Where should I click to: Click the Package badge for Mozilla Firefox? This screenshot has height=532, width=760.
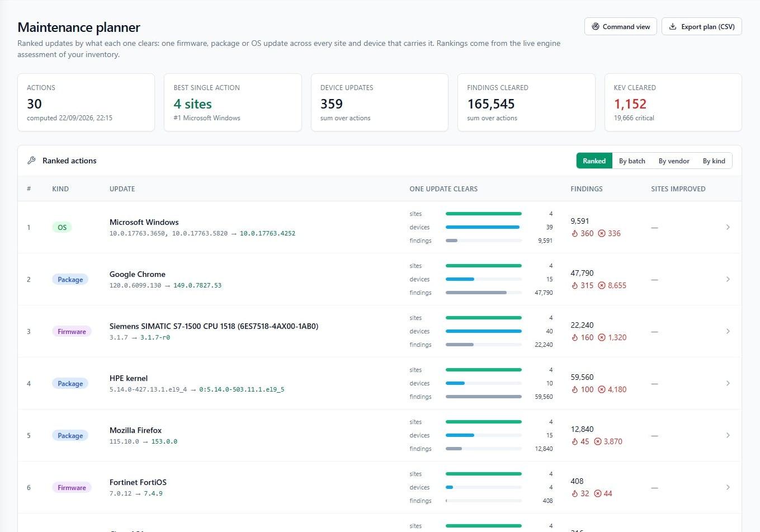click(70, 435)
